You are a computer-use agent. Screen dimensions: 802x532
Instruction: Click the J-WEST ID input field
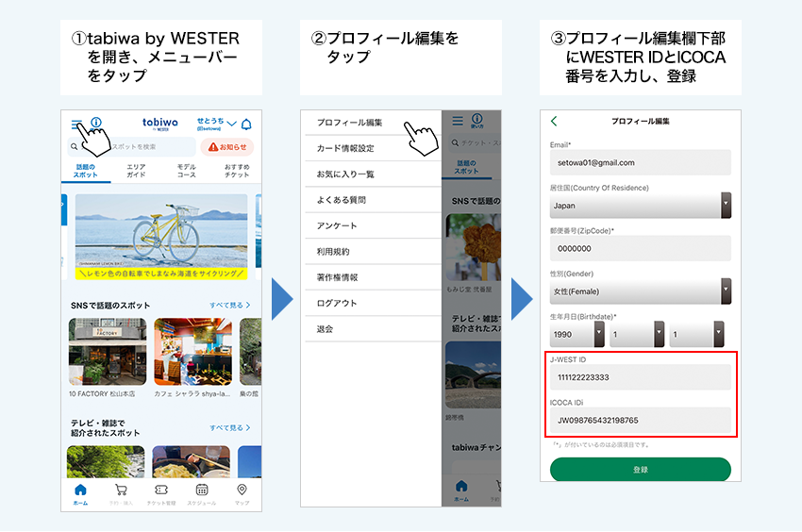pos(641,377)
